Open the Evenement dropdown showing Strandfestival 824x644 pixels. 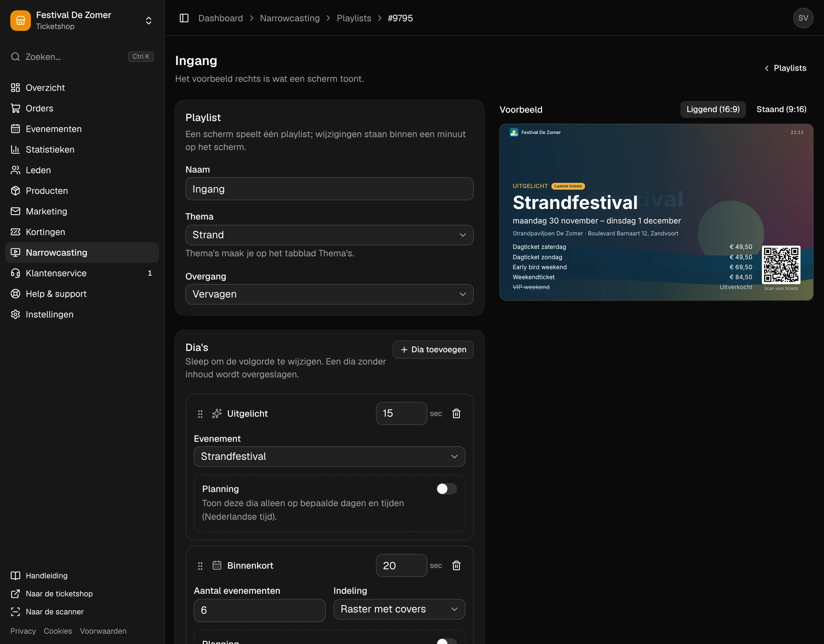tap(329, 456)
